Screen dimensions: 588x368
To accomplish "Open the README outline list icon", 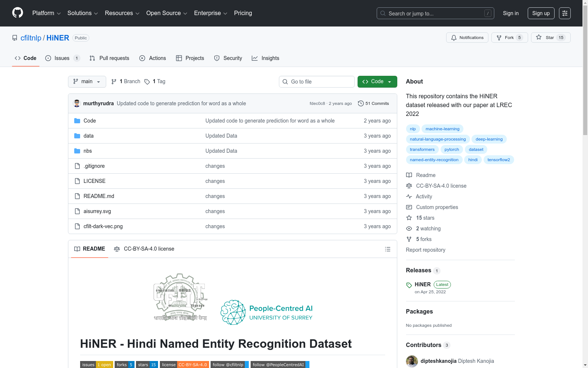I will 388,249.
